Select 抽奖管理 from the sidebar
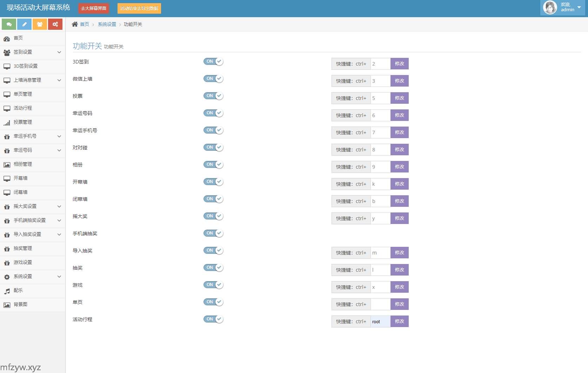This screenshot has height=373, width=588. (23, 249)
